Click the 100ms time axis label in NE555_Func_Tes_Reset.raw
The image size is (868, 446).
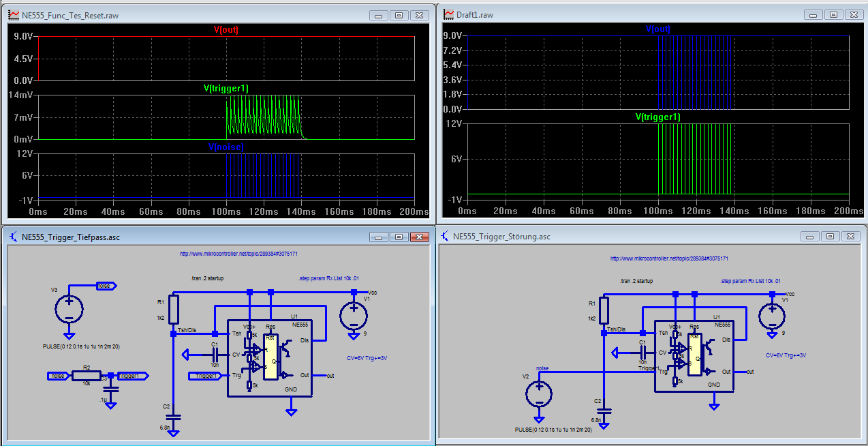(226, 212)
